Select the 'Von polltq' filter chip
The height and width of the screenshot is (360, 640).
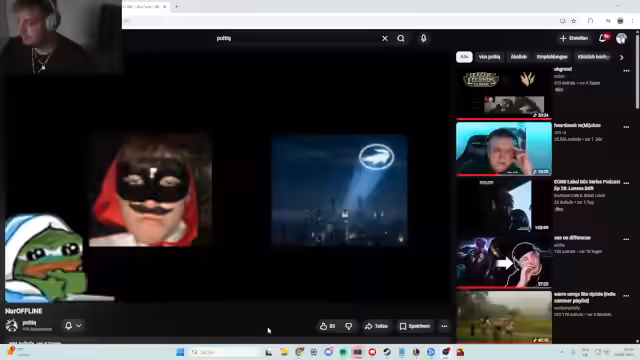click(489, 57)
